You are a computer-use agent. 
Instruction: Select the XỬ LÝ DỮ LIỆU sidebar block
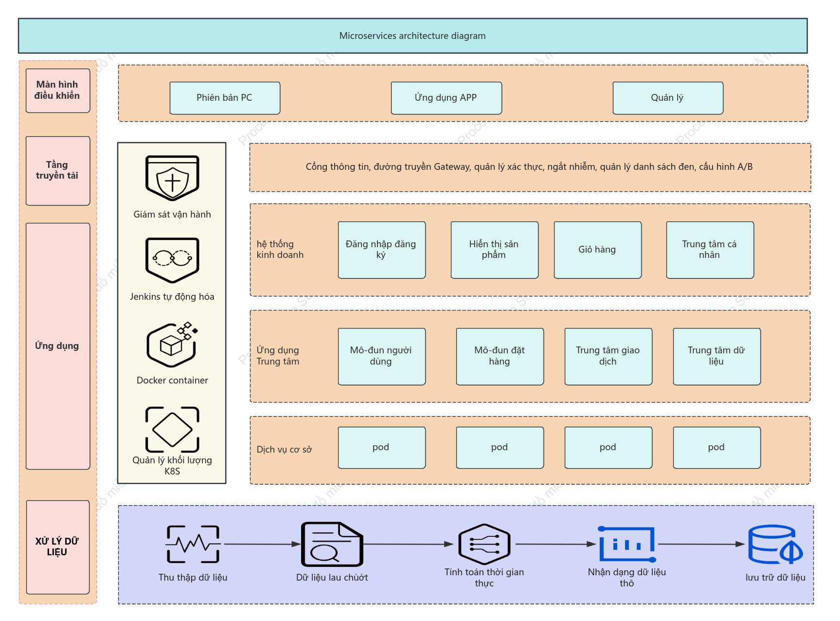[x=58, y=547]
